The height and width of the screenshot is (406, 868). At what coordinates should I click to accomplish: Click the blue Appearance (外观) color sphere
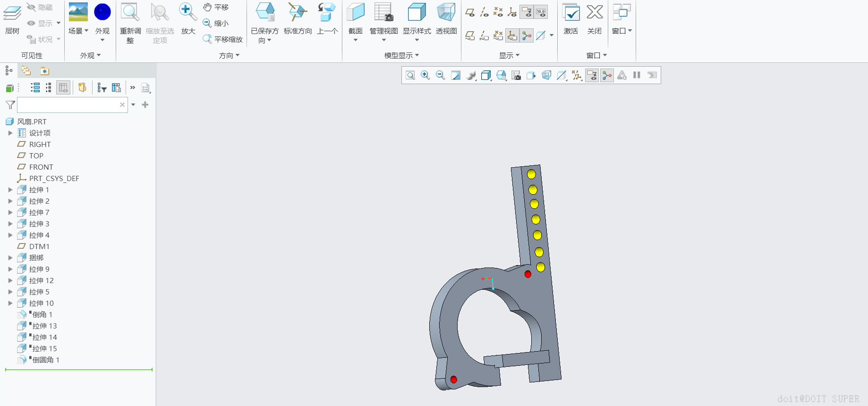click(102, 12)
